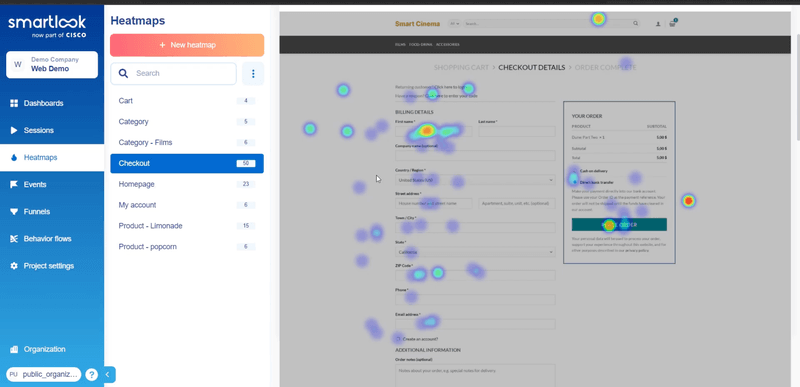Select the Cash on delivery radio option
Screen dimensions: 800x387
point(575,171)
